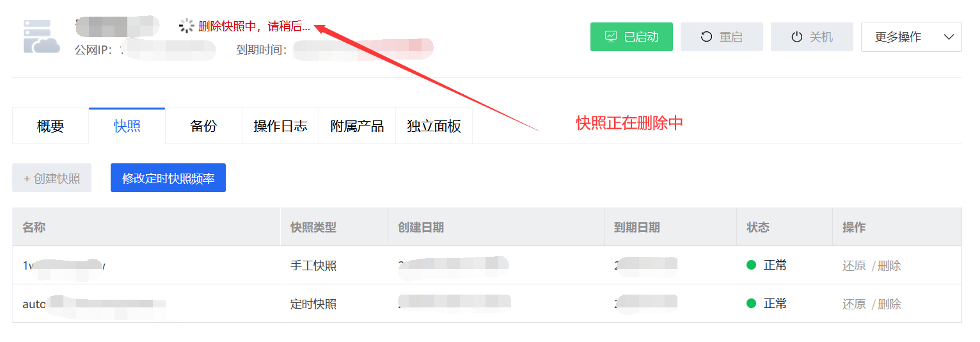Open the 备份 tab
Viewport: 980px width, 342px height.
tap(203, 126)
